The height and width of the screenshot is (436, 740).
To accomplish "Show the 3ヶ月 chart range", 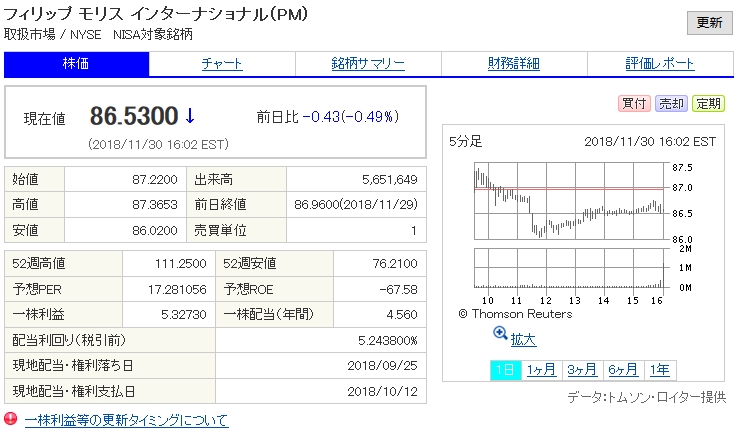I will [x=582, y=369].
